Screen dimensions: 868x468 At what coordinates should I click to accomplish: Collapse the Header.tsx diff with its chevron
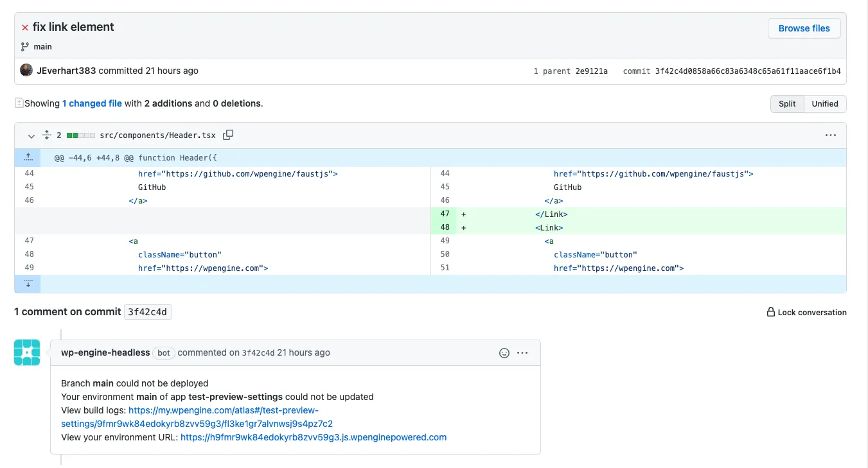coord(31,135)
